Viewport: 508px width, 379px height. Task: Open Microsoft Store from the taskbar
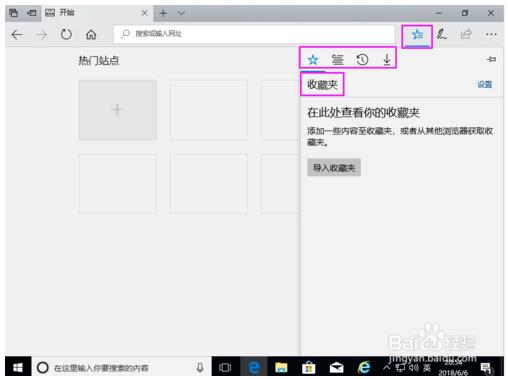point(309,367)
